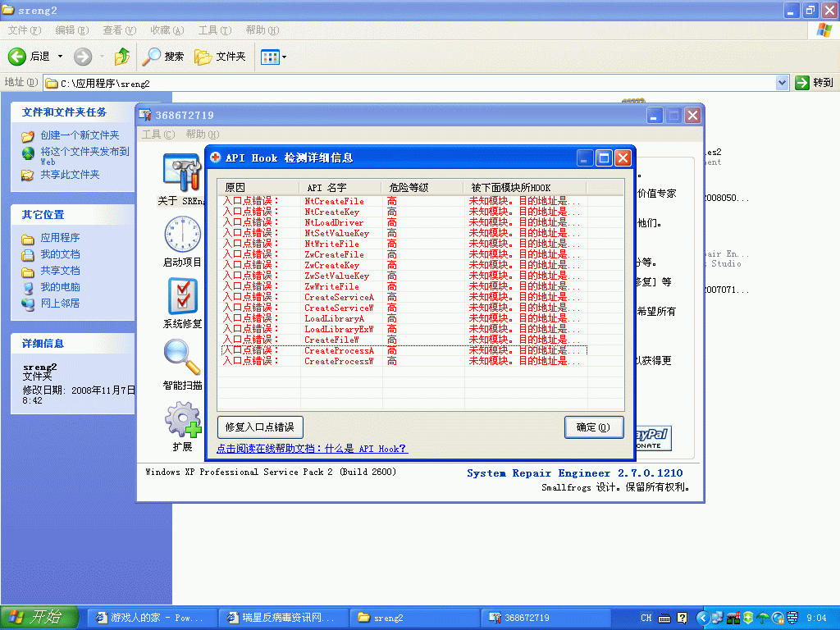Click 共享此文件夹 task link
The height and width of the screenshot is (630, 840).
click(71, 175)
